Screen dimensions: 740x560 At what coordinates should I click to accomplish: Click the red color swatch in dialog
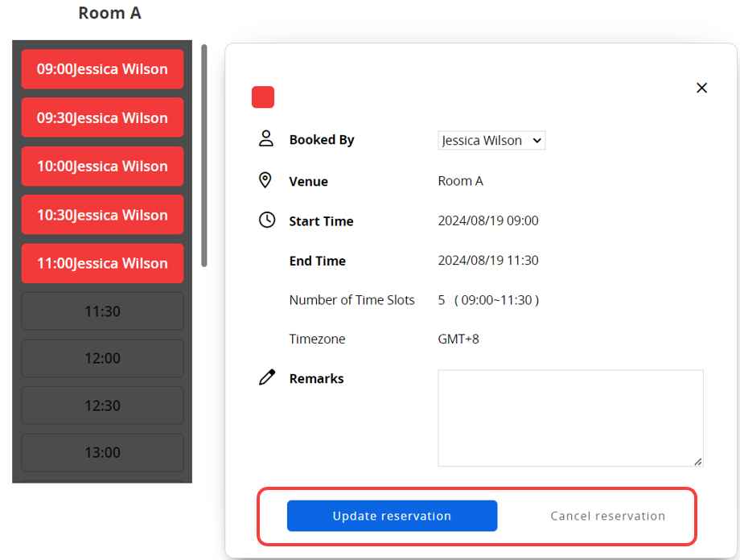pos(263,97)
